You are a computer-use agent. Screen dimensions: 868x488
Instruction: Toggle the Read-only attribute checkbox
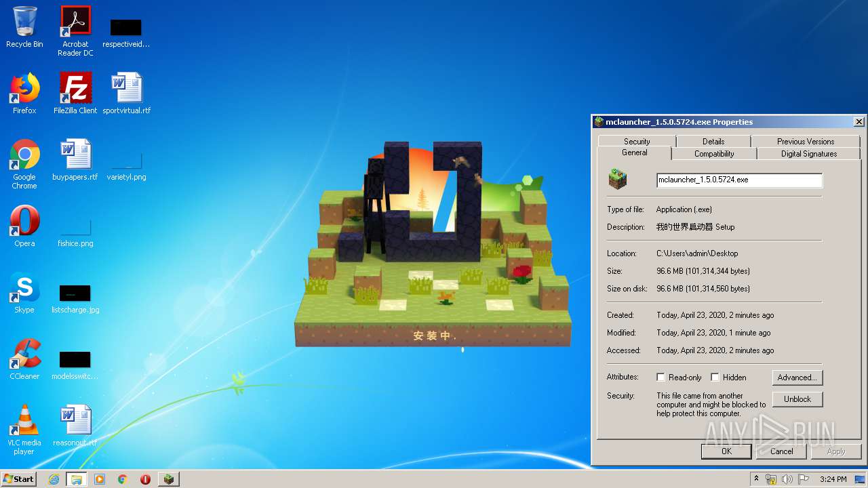pyautogui.click(x=660, y=378)
